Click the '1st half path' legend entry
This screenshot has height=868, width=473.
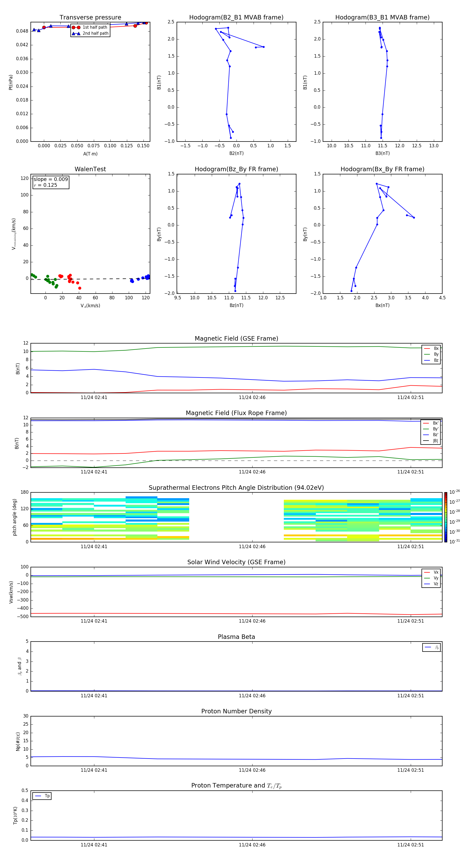(x=90, y=27)
